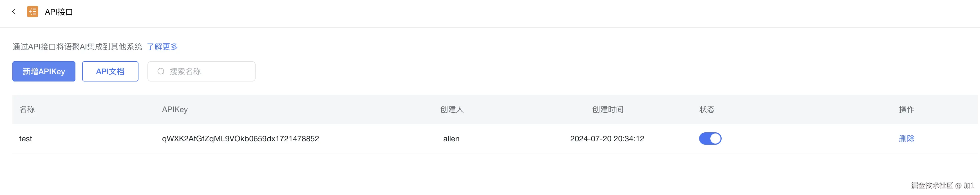Click the orange API接口 icon
Screen dimensions: 980x195
point(33,12)
